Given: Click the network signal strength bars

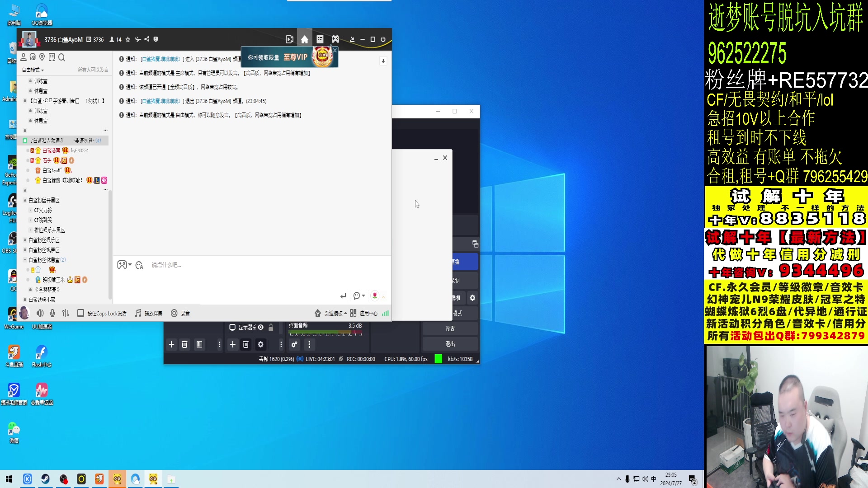Looking at the screenshot, I should click(x=385, y=313).
